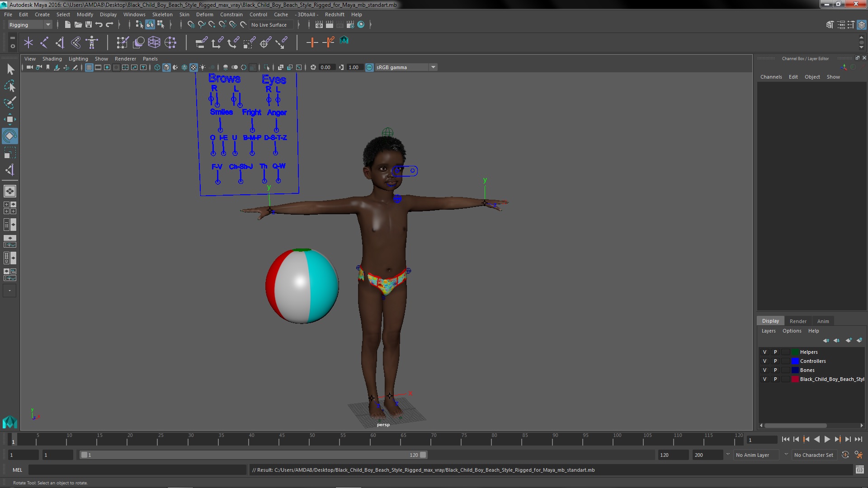Click the Paint brush tool icon
The width and height of the screenshot is (868, 488).
(9, 101)
